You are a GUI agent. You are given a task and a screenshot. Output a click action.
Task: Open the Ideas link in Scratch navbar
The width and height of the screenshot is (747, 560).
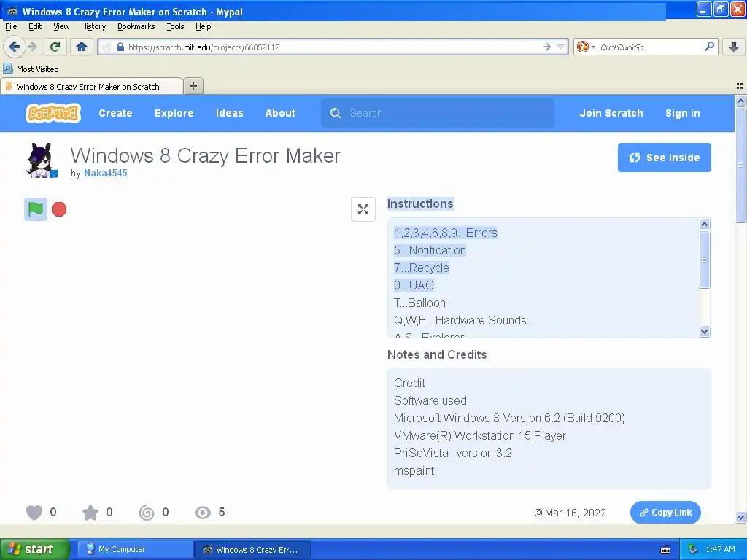coord(229,113)
